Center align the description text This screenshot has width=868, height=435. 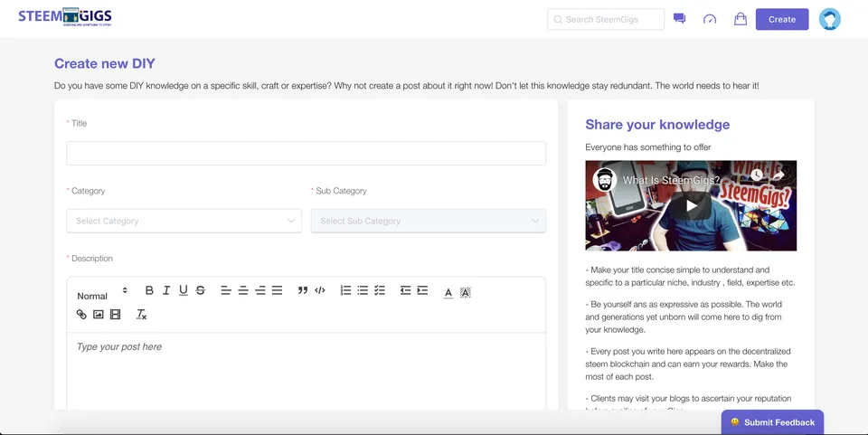click(x=243, y=290)
